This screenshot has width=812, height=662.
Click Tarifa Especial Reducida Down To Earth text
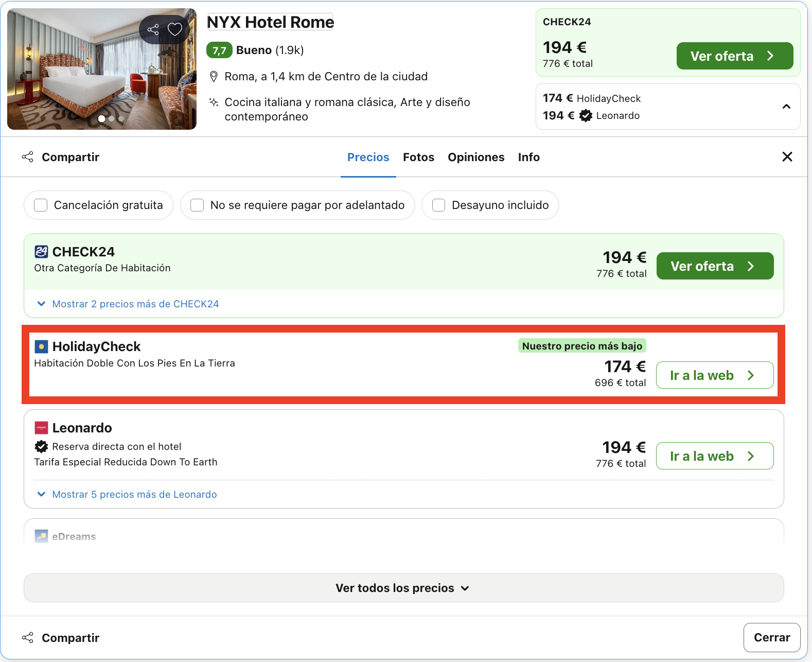click(126, 462)
